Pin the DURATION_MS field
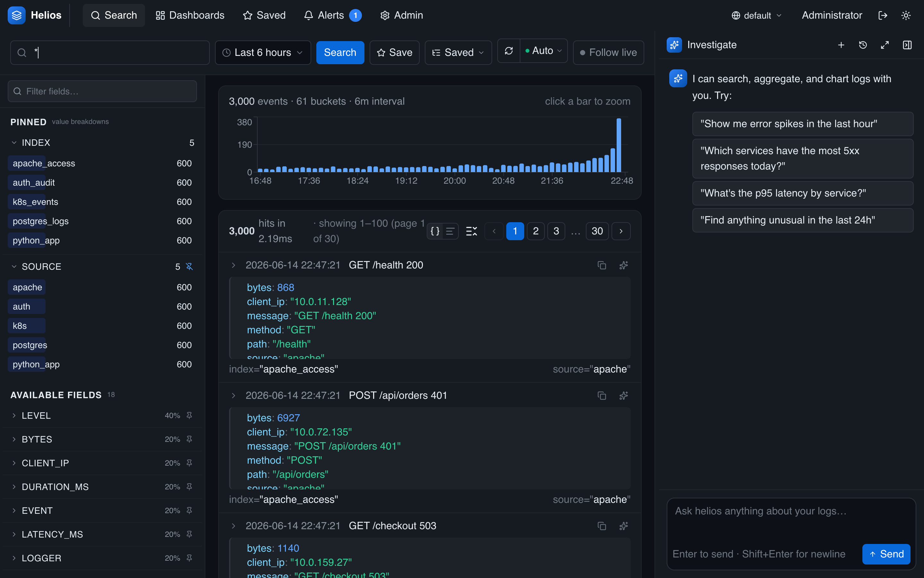This screenshot has width=924, height=578. (x=189, y=486)
